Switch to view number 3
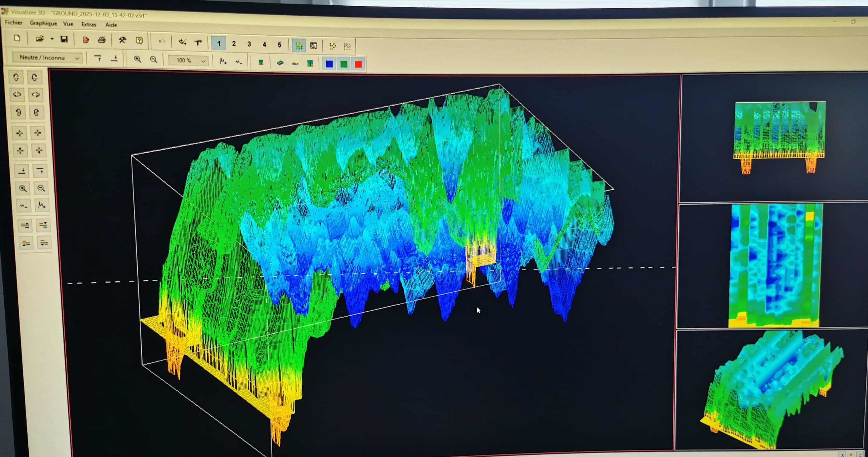 pos(249,44)
